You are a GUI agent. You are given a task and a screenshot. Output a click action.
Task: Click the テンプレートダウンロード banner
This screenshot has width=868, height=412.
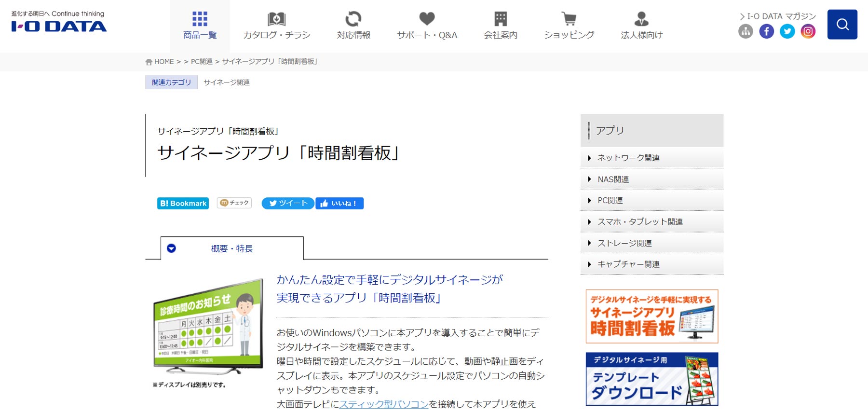tap(652, 379)
